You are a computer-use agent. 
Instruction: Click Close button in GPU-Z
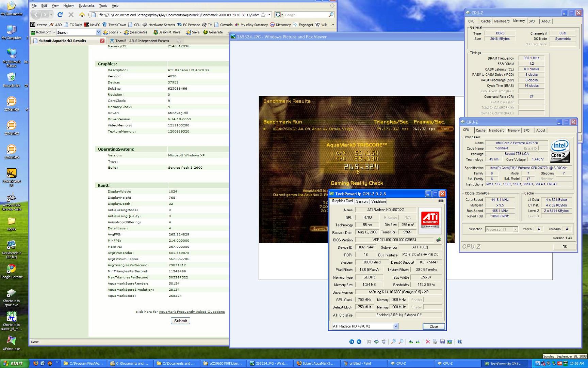pos(434,326)
